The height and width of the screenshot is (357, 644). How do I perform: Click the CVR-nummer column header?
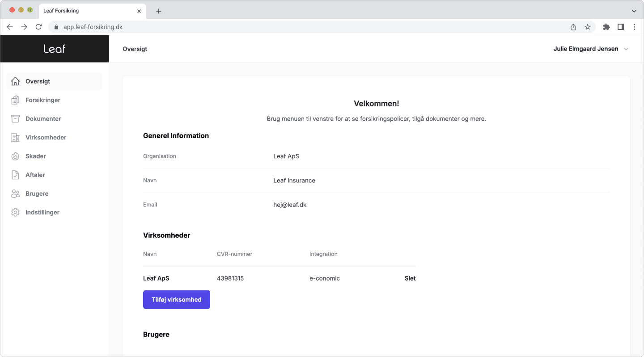pos(234,254)
